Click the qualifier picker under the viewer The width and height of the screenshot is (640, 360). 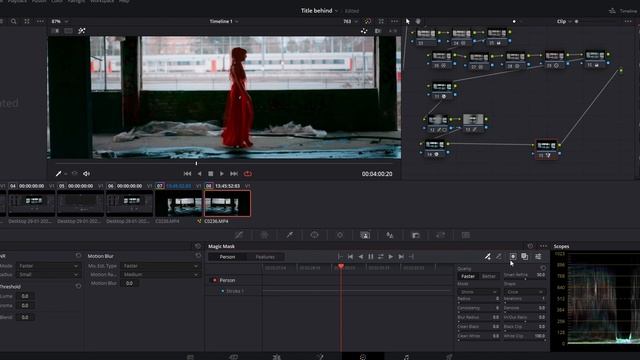[x=58, y=173]
